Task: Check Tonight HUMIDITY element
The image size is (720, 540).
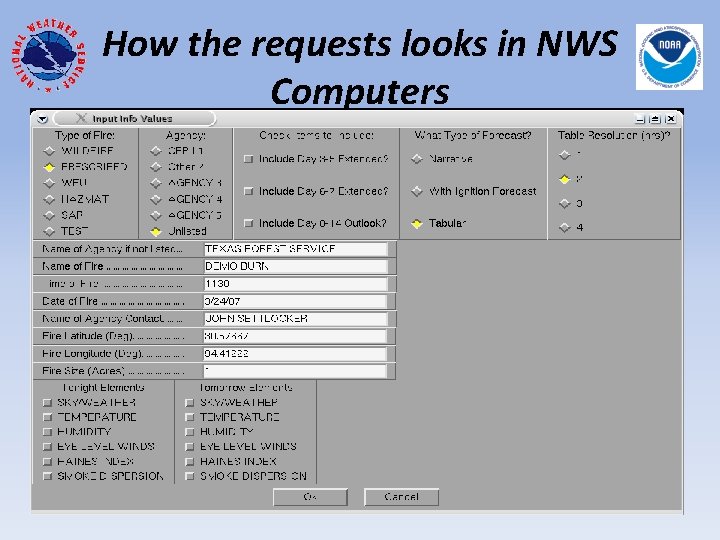Action: [47, 432]
